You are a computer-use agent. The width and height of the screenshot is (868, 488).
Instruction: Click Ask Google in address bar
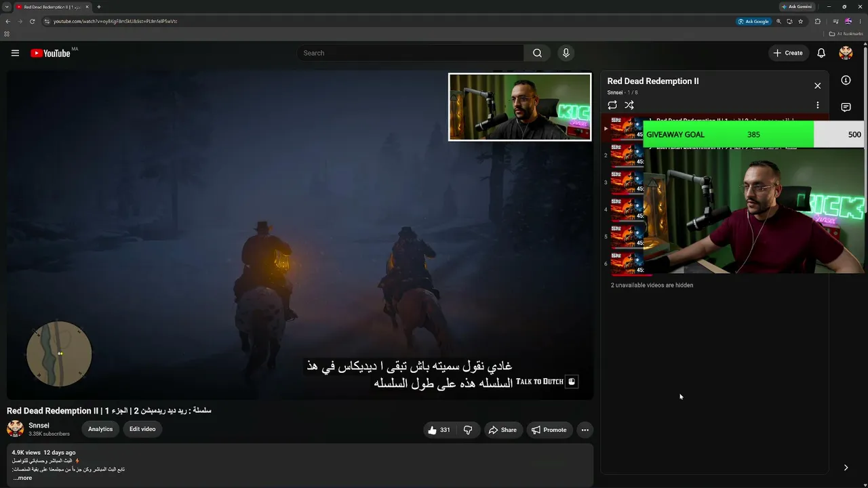(x=753, y=21)
